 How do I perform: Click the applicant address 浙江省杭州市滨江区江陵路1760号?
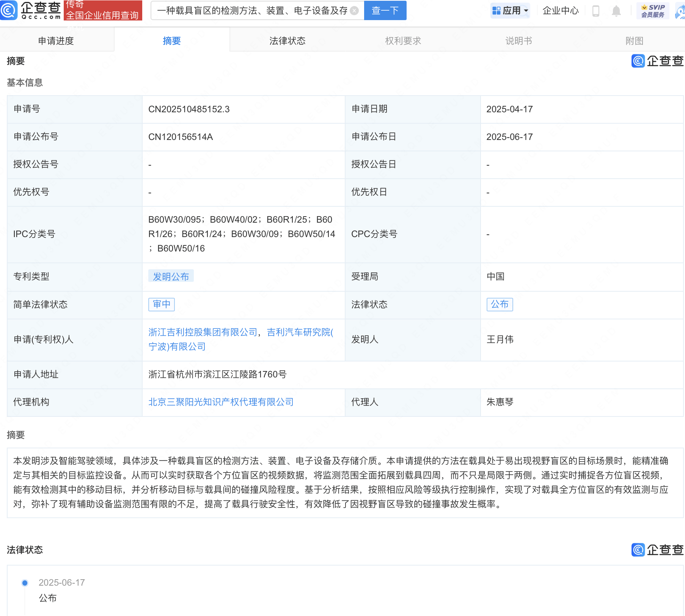pyautogui.click(x=217, y=374)
